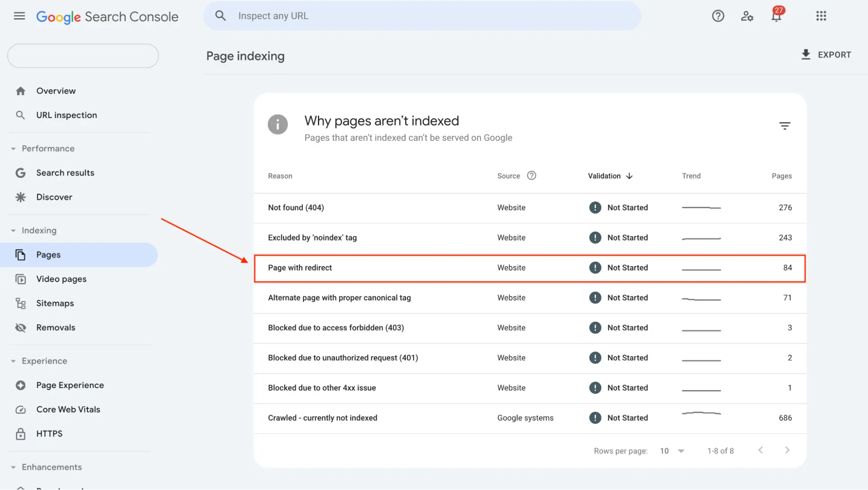Click the Inspect any URL search field
The image size is (868, 490).
(x=421, y=16)
